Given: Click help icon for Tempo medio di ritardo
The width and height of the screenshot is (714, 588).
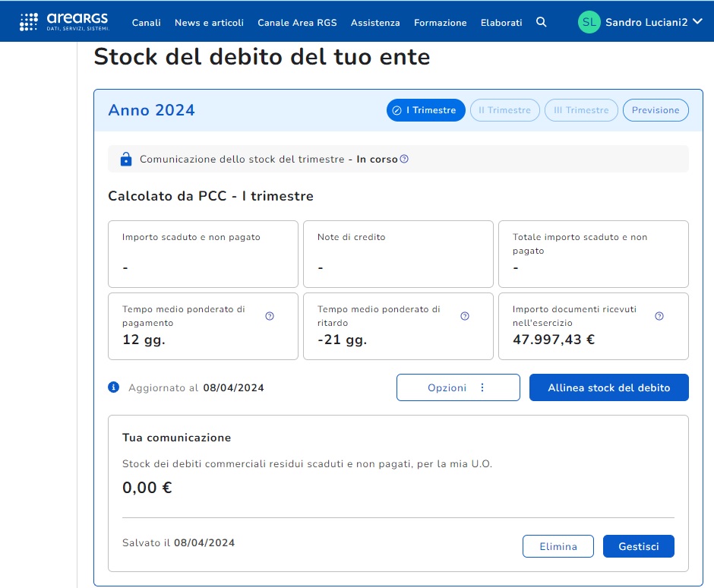Looking at the screenshot, I should pos(465,316).
